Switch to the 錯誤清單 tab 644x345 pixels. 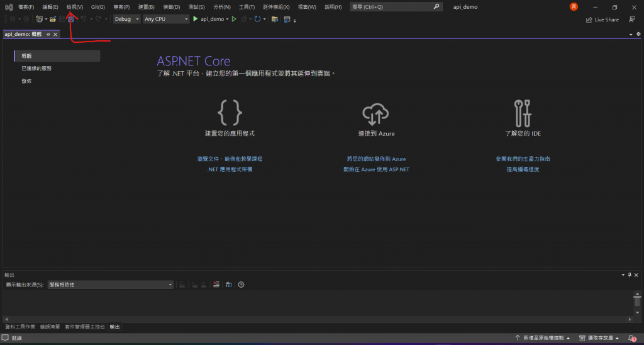coord(50,327)
